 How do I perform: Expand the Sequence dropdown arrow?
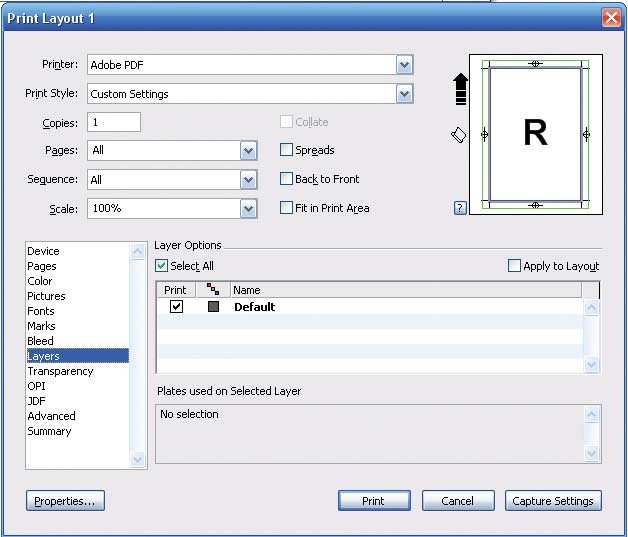click(x=248, y=180)
